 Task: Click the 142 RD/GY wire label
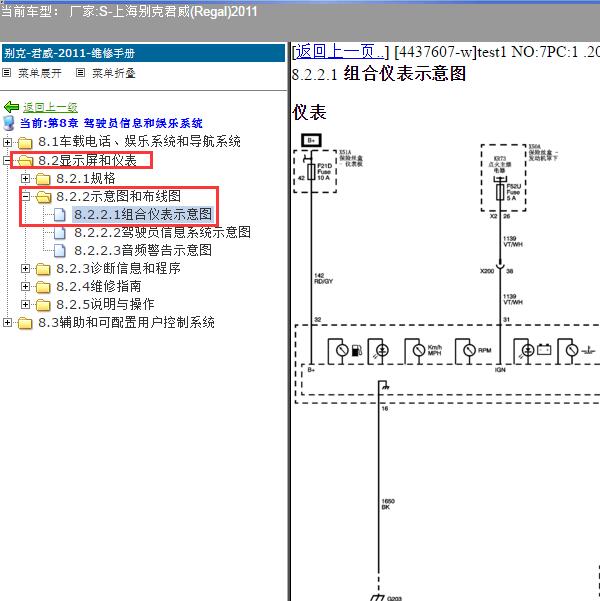point(324,278)
